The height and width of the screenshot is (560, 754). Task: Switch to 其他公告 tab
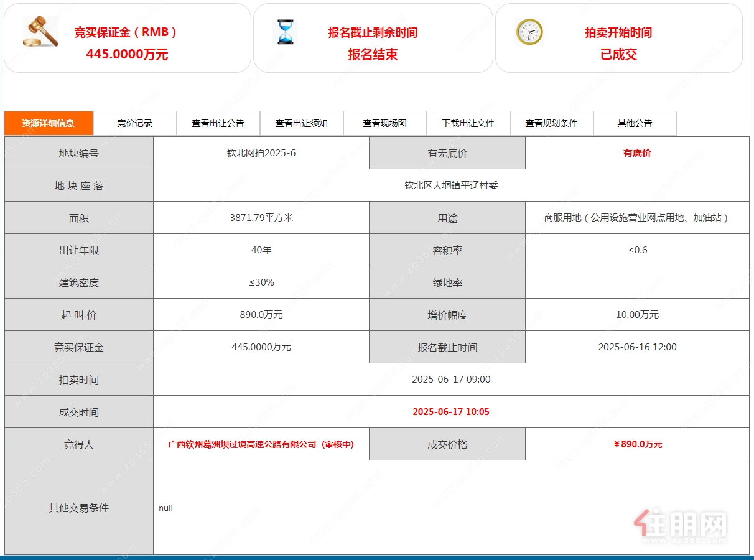(x=635, y=123)
